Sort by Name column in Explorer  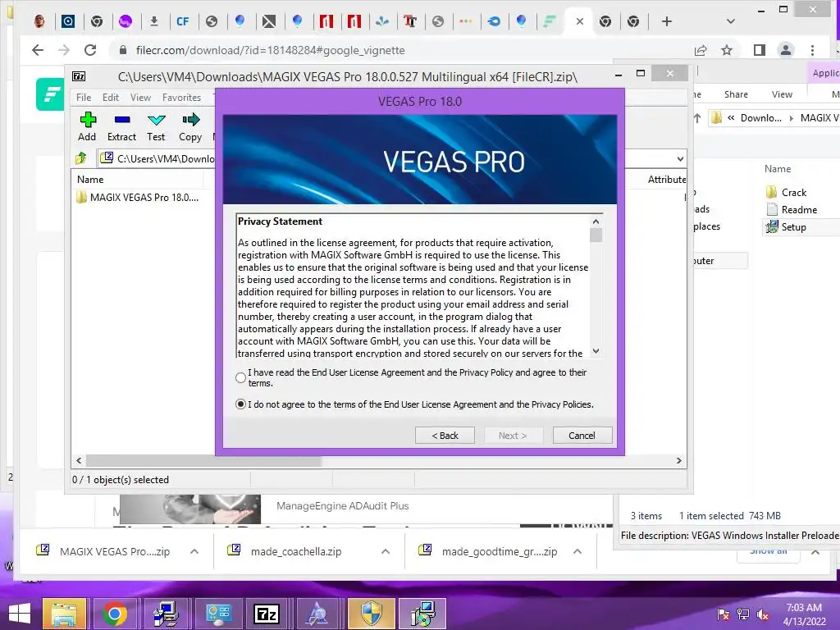click(x=778, y=169)
